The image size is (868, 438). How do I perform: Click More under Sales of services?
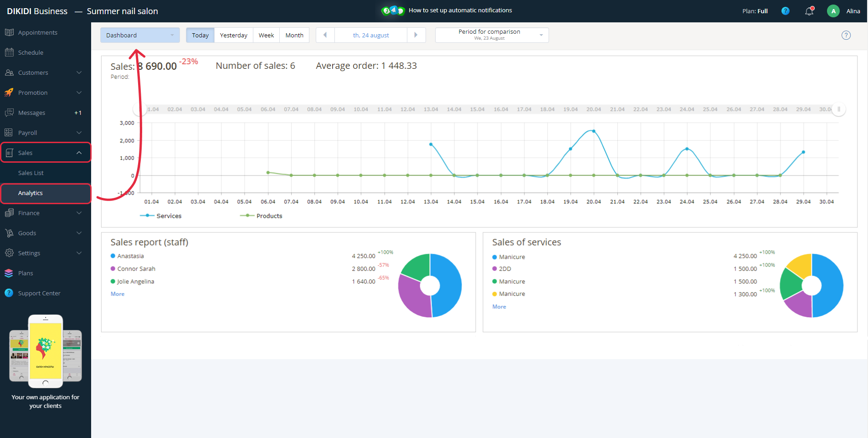click(499, 307)
